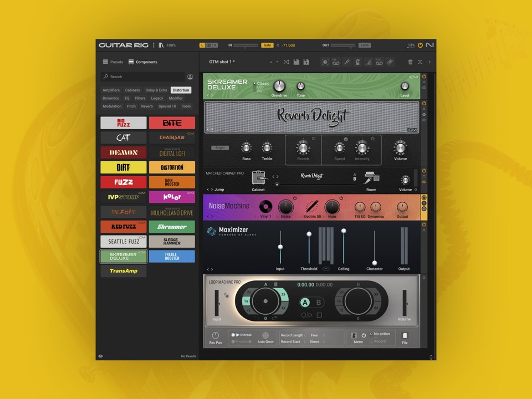
Task: Delete rack contents with trash icon
Action: 410,62
